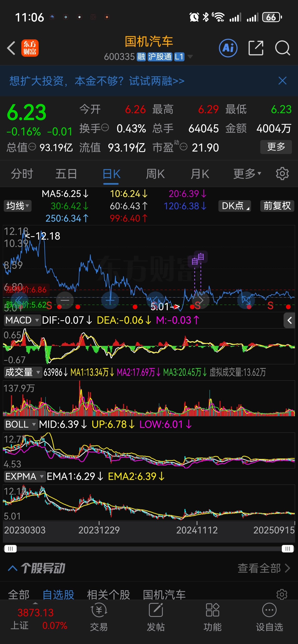Select the 自选股 filter tab
Image resolution: width=298 pixels, height=644 pixels.
58,594
